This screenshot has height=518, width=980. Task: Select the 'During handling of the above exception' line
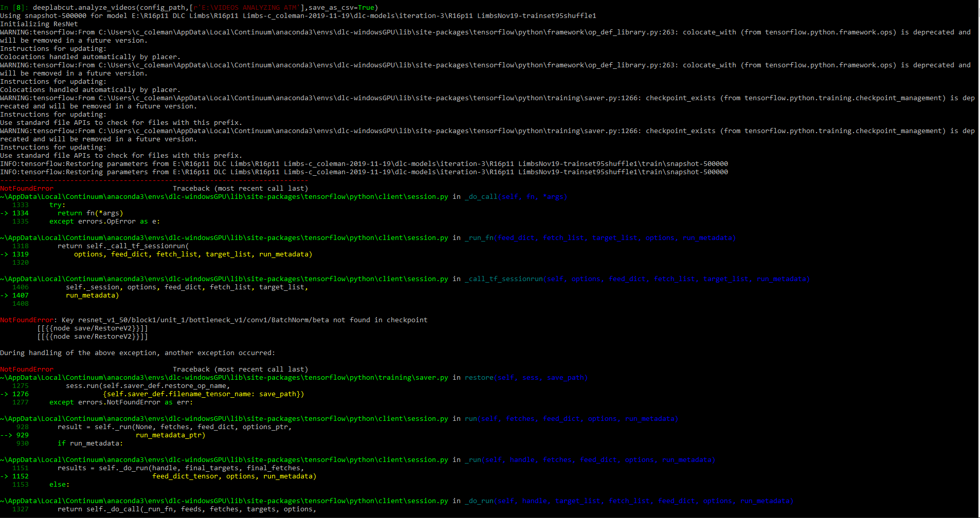pos(138,353)
